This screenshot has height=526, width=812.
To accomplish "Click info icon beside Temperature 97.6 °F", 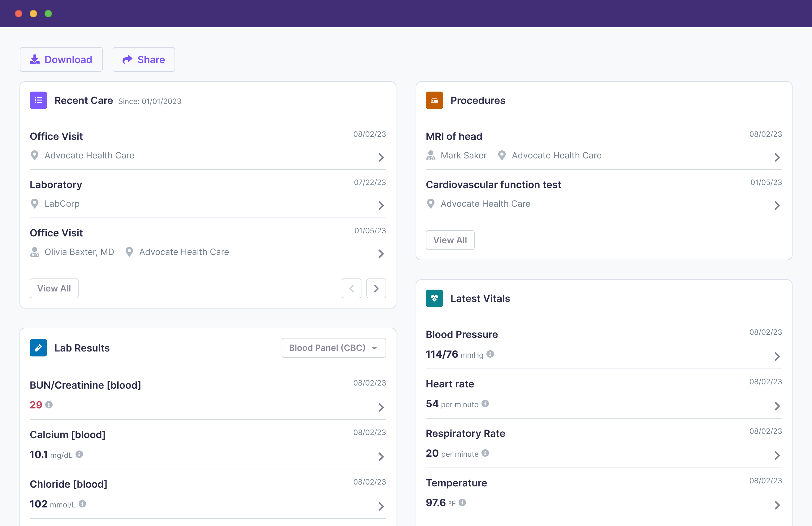I will 462,502.
